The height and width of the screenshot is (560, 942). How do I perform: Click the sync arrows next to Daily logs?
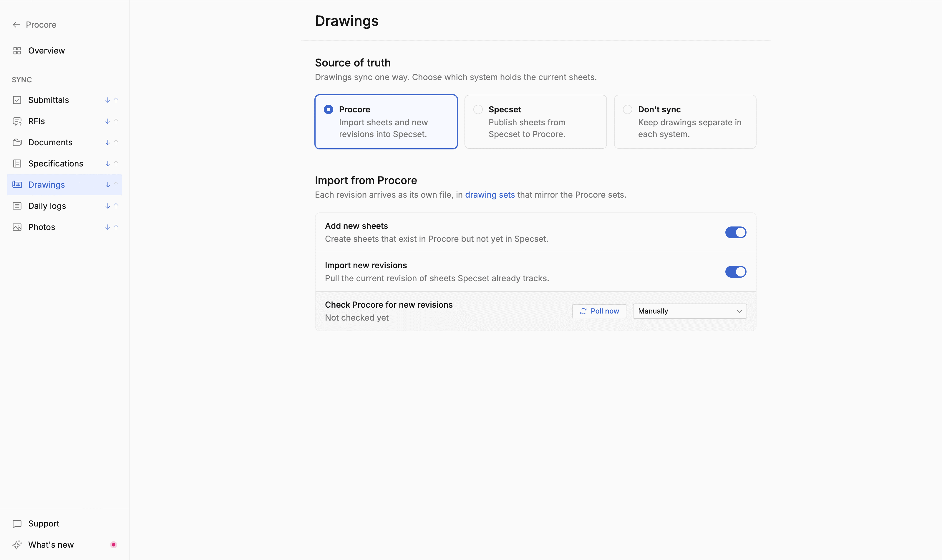tap(112, 206)
